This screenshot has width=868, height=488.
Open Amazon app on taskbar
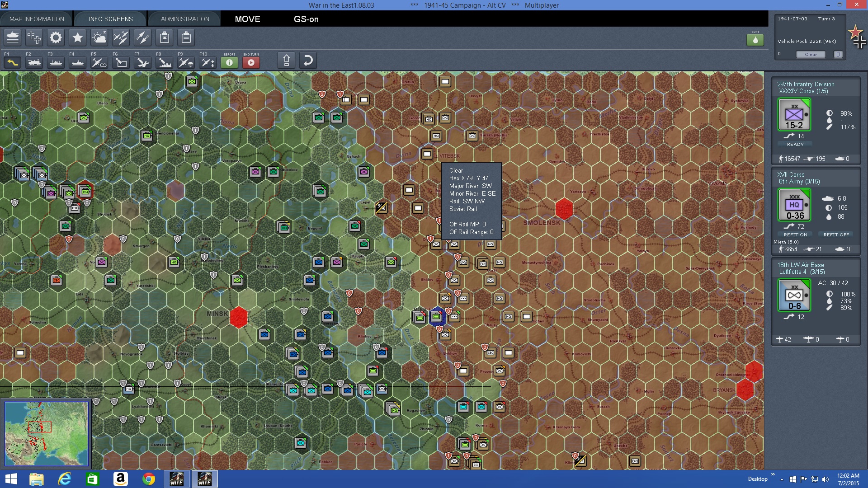[x=121, y=479]
